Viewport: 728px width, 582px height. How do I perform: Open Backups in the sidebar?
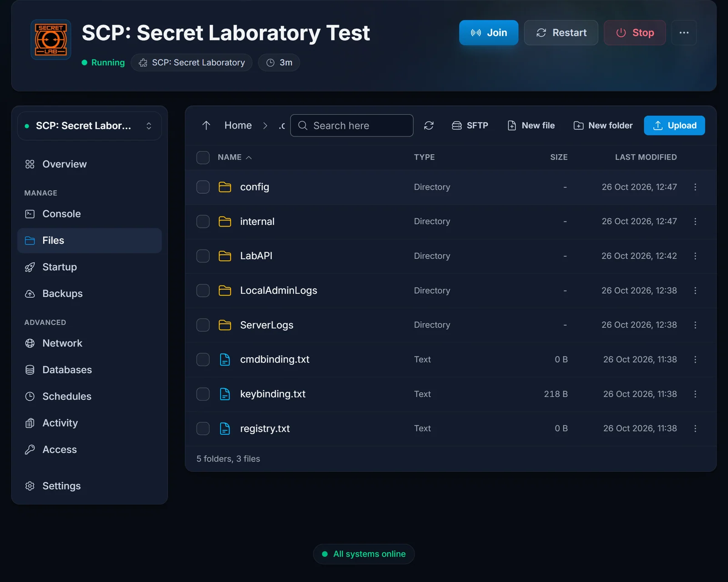90,294
